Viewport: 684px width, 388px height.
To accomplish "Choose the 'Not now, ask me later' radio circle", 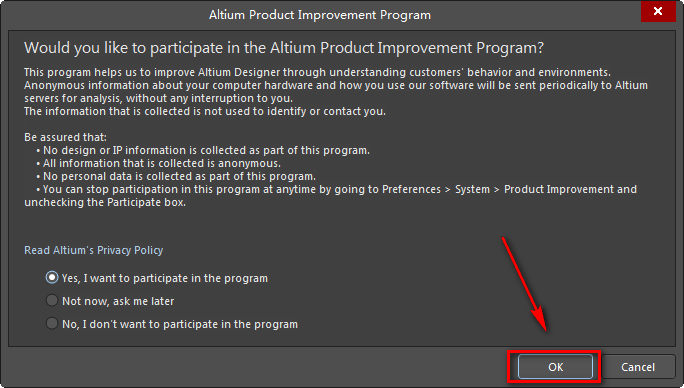I will pyautogui.click(x=52, y=300).
